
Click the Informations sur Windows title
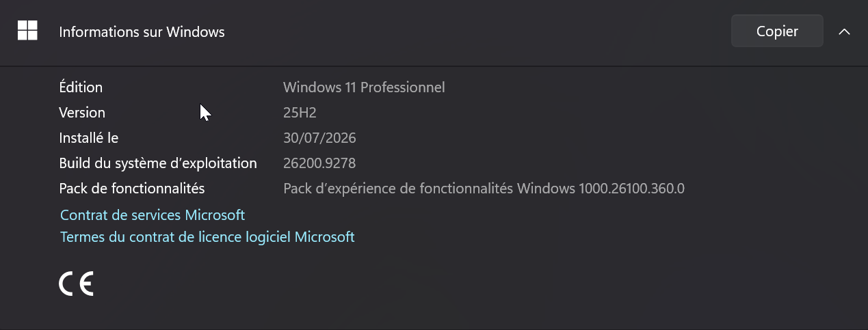pyautogui.click(x=142, y=31)
